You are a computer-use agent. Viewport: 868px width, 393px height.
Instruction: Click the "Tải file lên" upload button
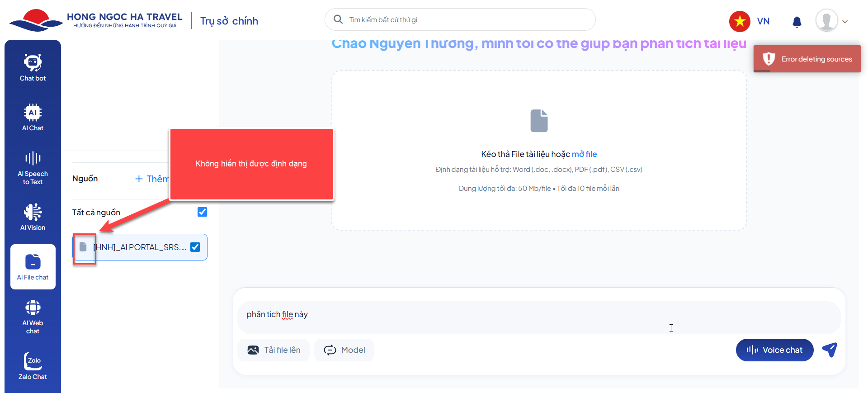coord(274,350)
